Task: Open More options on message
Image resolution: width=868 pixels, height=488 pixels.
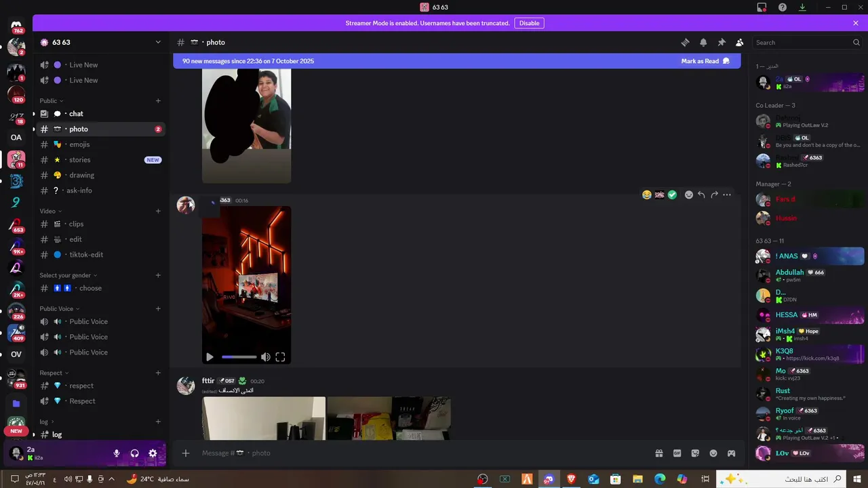Action: click(x=727, y=195)
